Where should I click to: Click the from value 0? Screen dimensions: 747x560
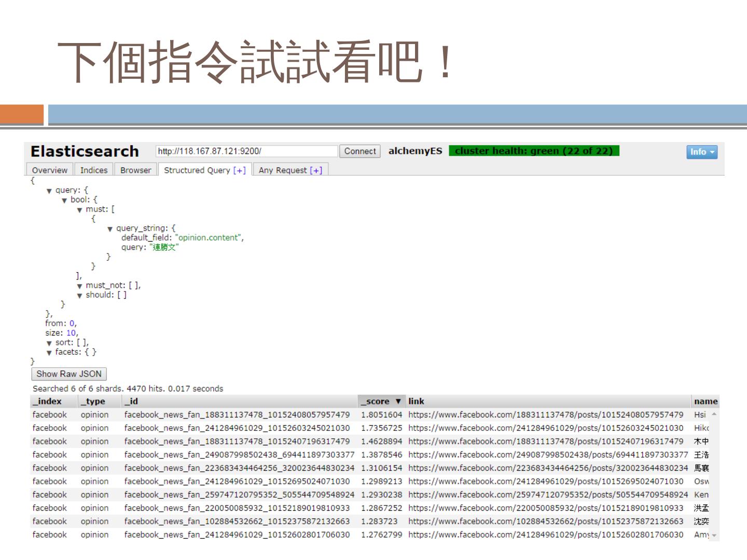(x=72, y=323)
